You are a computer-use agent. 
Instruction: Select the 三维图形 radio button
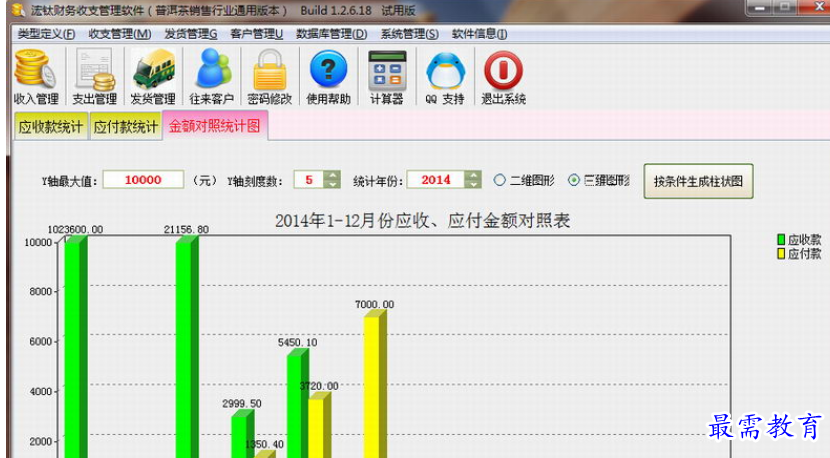click(574, 180)
